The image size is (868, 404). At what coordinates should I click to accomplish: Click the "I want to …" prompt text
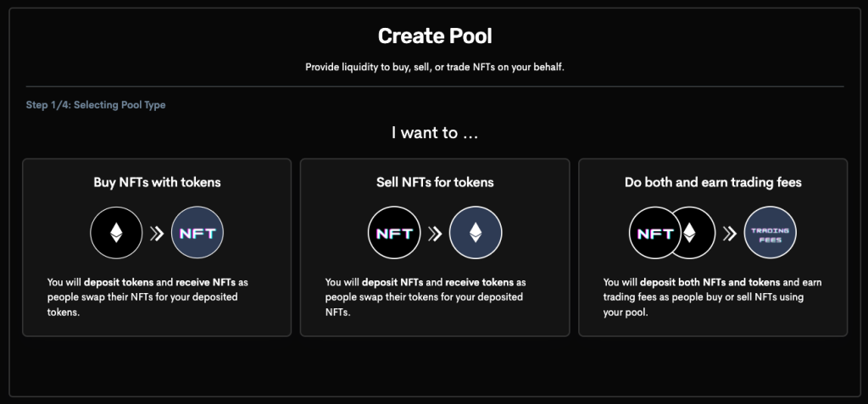pos(434,133)
